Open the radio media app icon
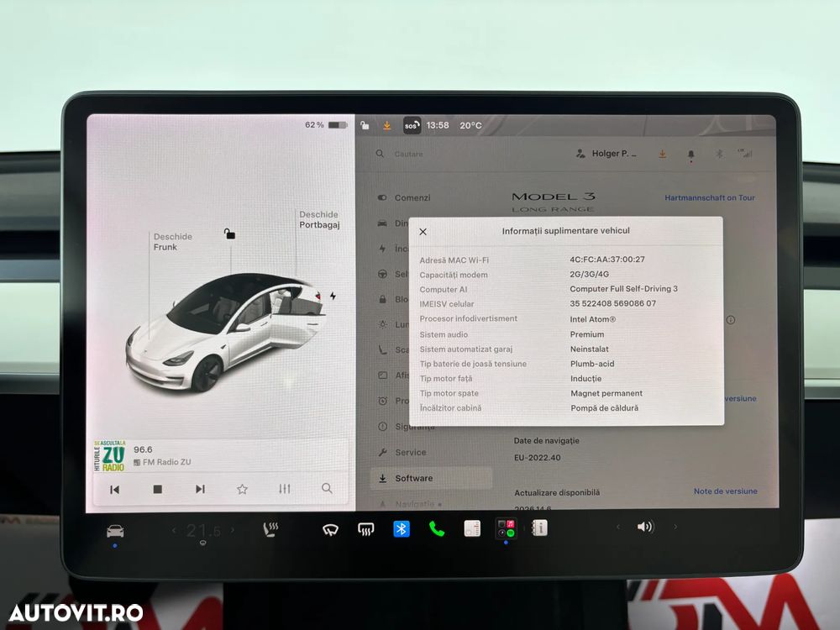This screenshot has width=840, height=630. [472, 528]
